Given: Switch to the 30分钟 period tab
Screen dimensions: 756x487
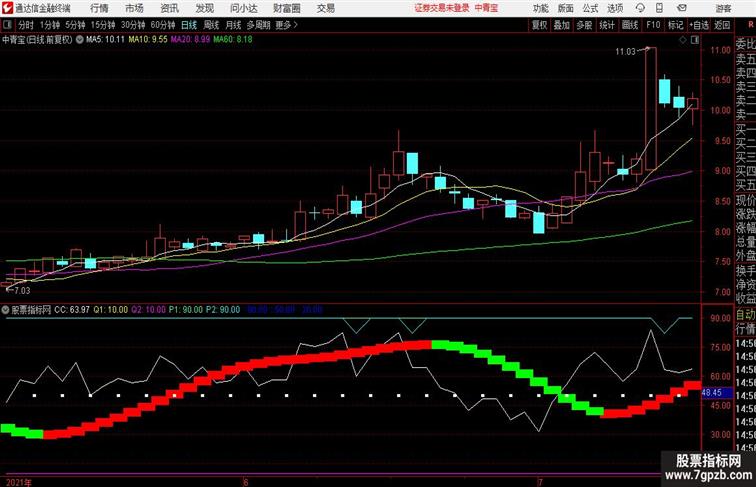Looking at the screenshot, I should 133,25.
